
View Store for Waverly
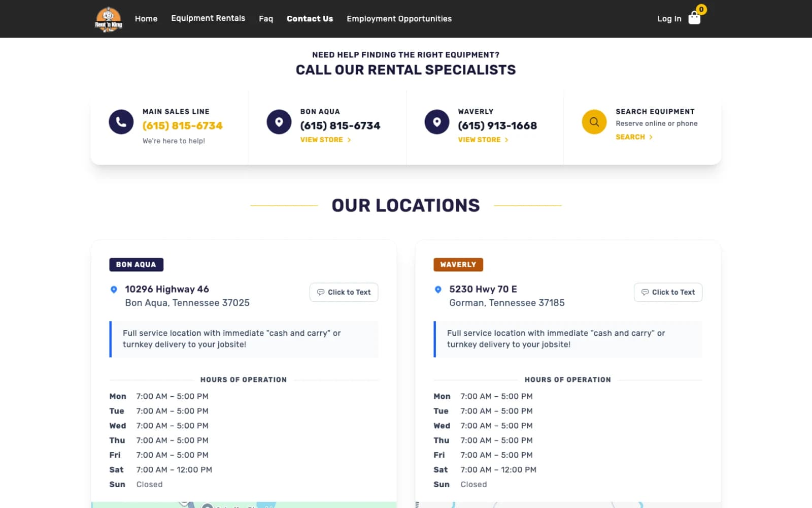coord(483,140)
